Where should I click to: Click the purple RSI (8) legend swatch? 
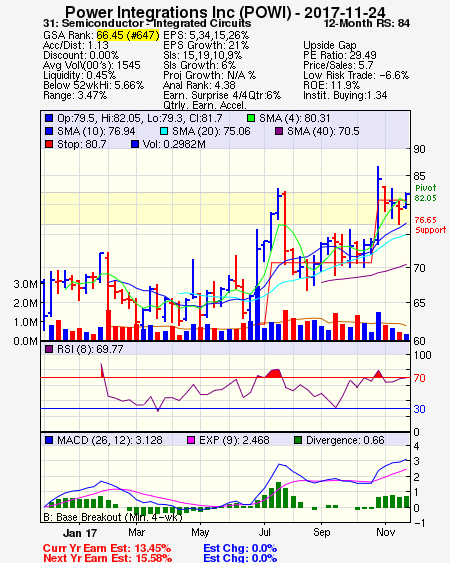pos(49,349)
